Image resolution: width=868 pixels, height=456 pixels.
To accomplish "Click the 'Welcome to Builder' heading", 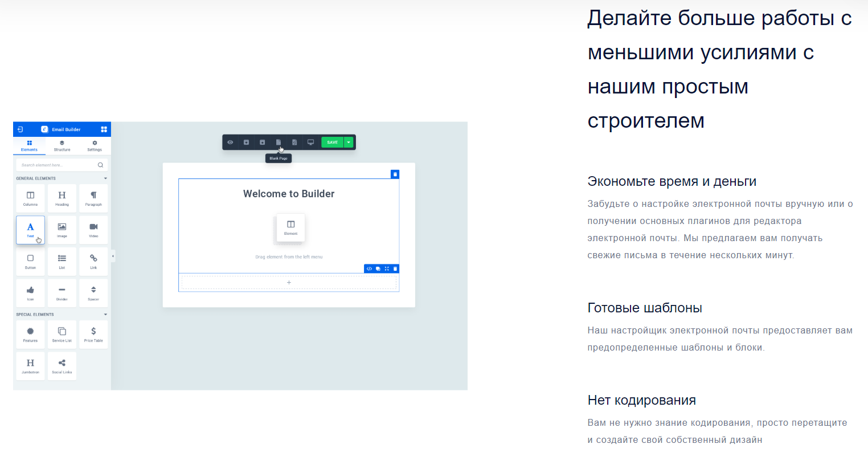I will (289, 194).
